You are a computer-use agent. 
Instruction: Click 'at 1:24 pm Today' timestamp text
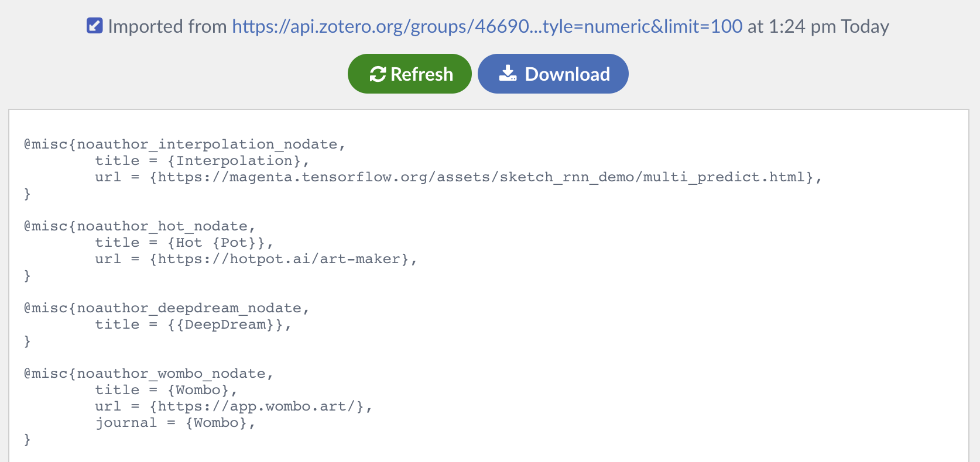(x=818, y=26)
